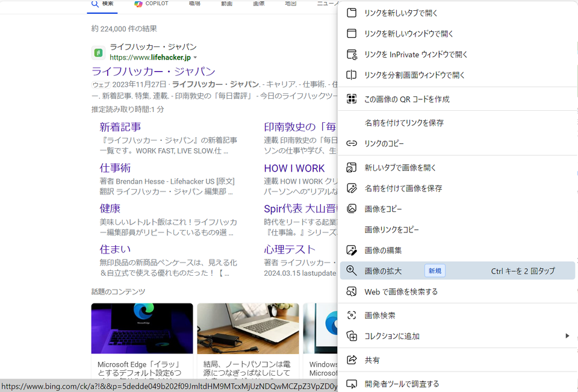Choose リンクを新しいウィンドウで開く
This screenshot has height=392, width=578.
click(457, 34)
